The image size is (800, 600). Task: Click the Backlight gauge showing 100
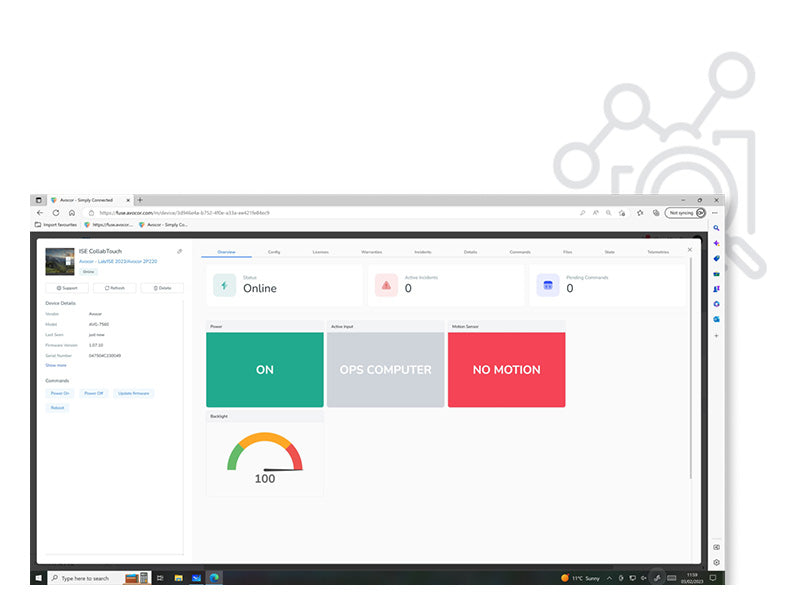coord(265,458)
